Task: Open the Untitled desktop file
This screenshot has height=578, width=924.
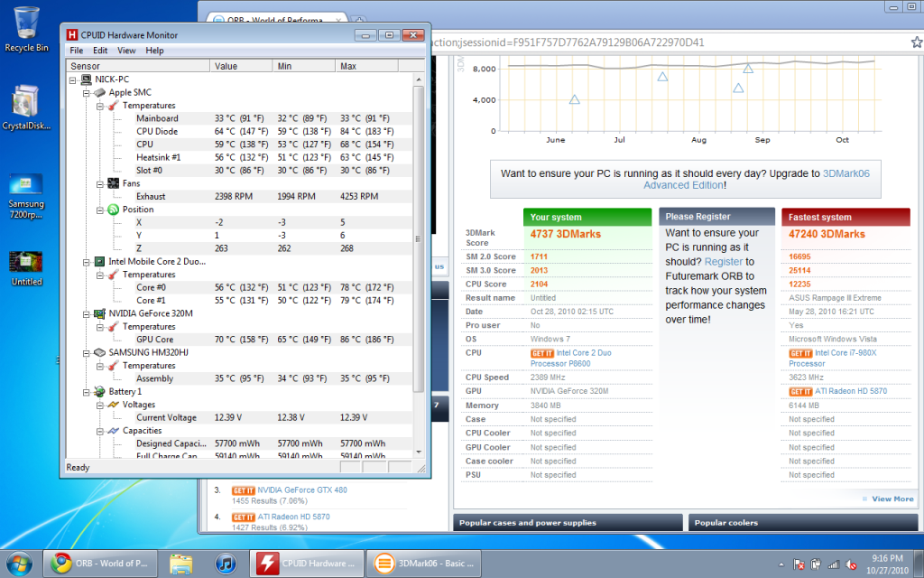Action: coord(26,269)
